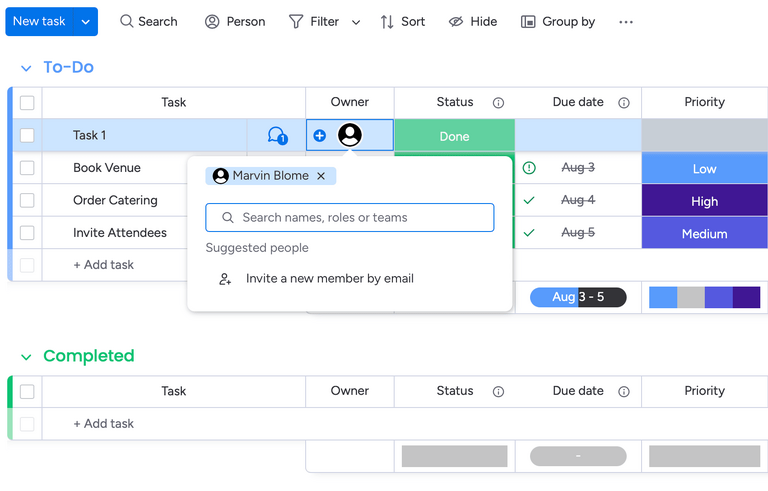Click the Status column info icon
Image resolution: width=768 pixels, height=491 pixels.
(x=498, y=103)
